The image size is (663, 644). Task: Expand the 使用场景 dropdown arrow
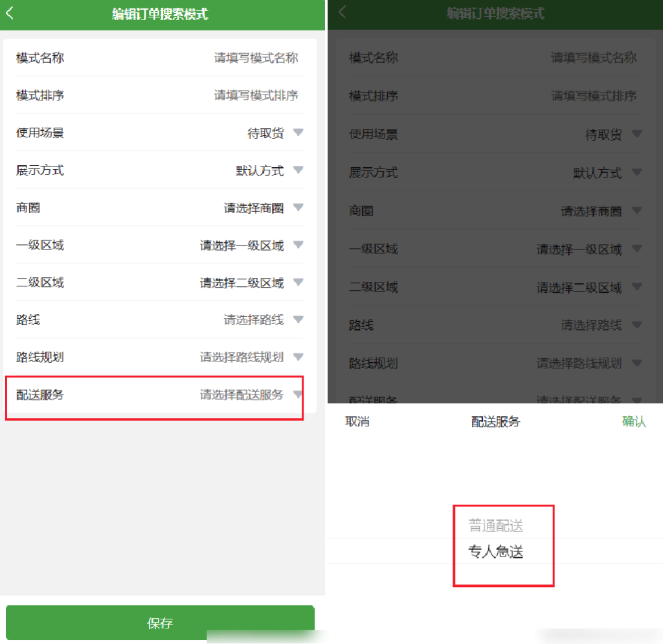pyautogui.click(x=298, y=133)
